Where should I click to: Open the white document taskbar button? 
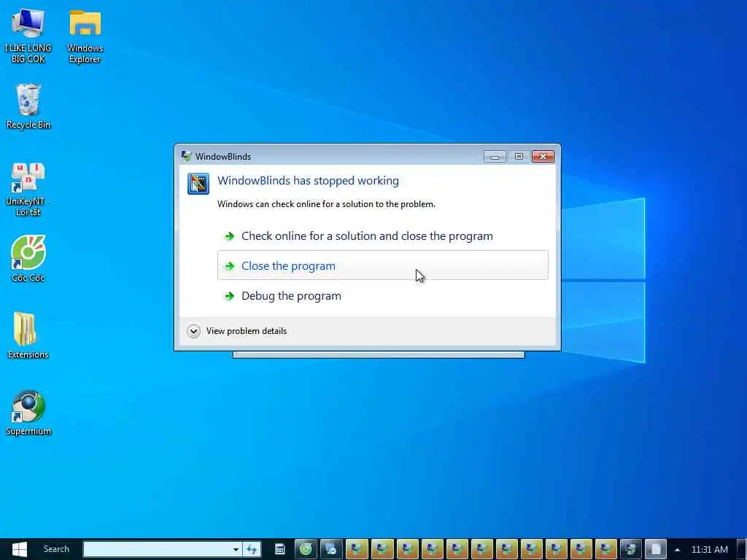tap(656, 549)
